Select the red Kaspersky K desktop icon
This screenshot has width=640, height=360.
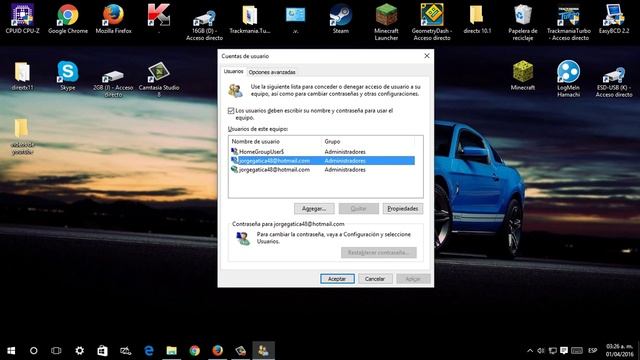click(159, 17)
